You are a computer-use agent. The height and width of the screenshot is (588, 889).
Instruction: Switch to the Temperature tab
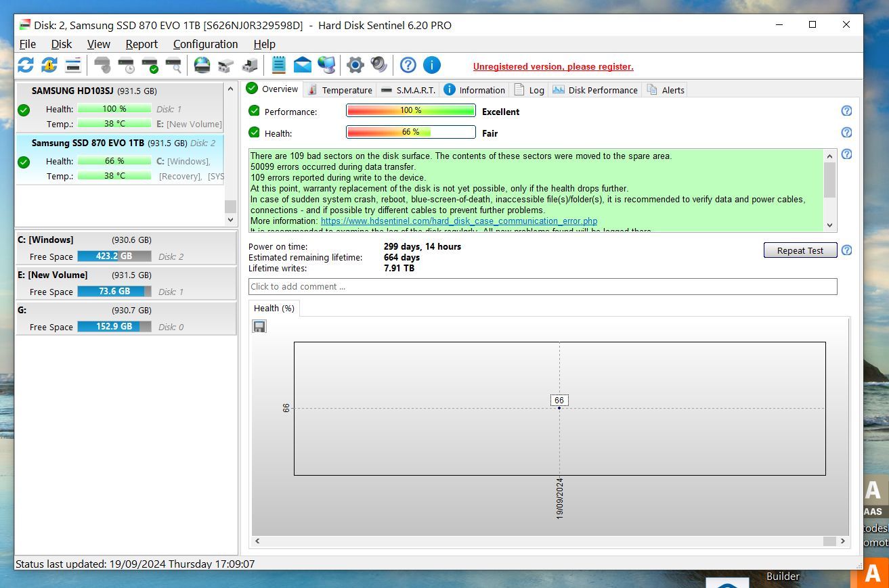click(x=339, y=90)
